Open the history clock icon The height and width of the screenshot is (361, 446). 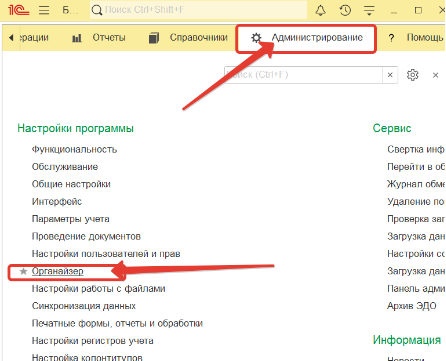[345, 10]
